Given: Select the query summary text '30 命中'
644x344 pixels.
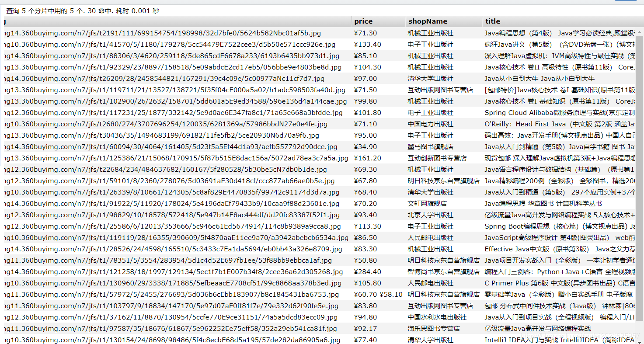Looking at the screenshot, I should point(100,11).
